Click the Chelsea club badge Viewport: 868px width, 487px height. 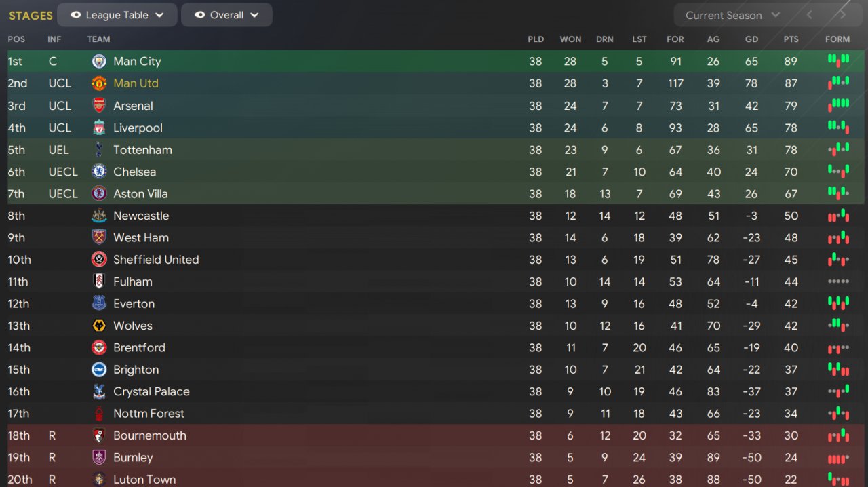point(99,172)
